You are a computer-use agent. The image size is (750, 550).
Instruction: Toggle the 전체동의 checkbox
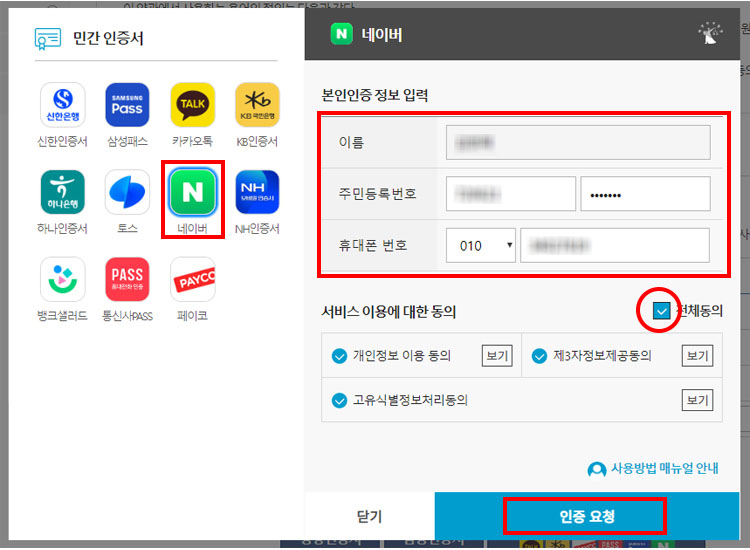[x=662, y=311]
